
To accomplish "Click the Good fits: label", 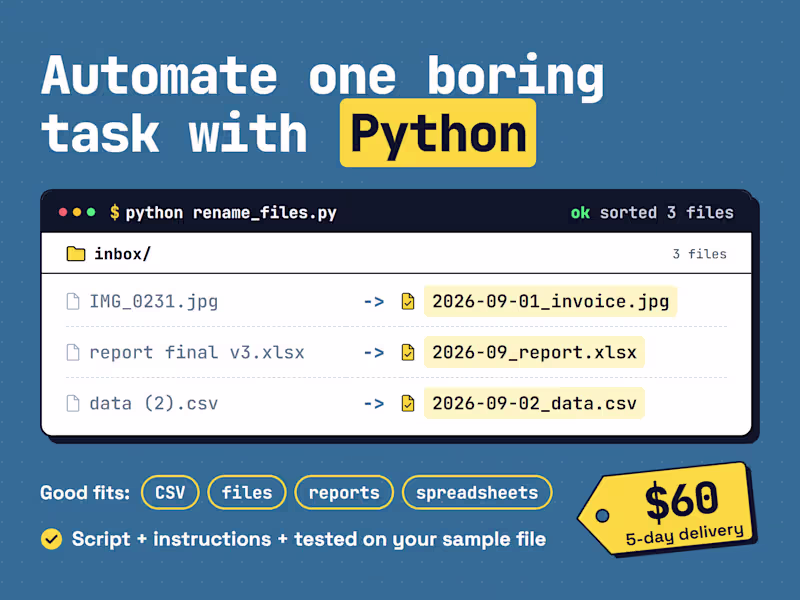I will [x=85, y=493].
